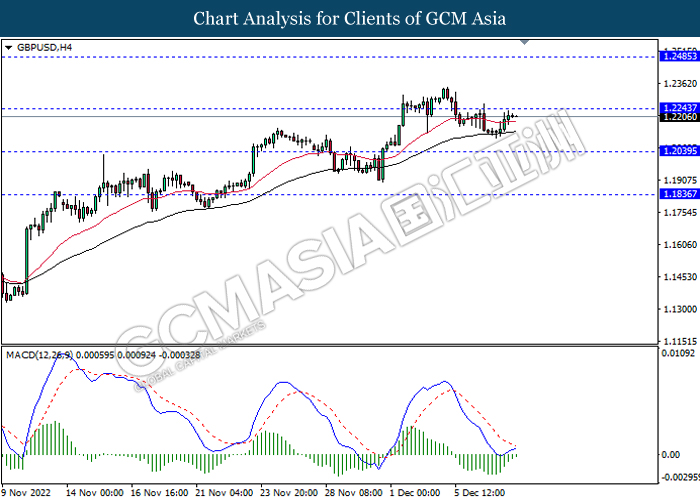The height and width of the screenshot is (500, 700).
Task: Click the 21 Nov 04:00 time label
Action: tap(224, 492)
